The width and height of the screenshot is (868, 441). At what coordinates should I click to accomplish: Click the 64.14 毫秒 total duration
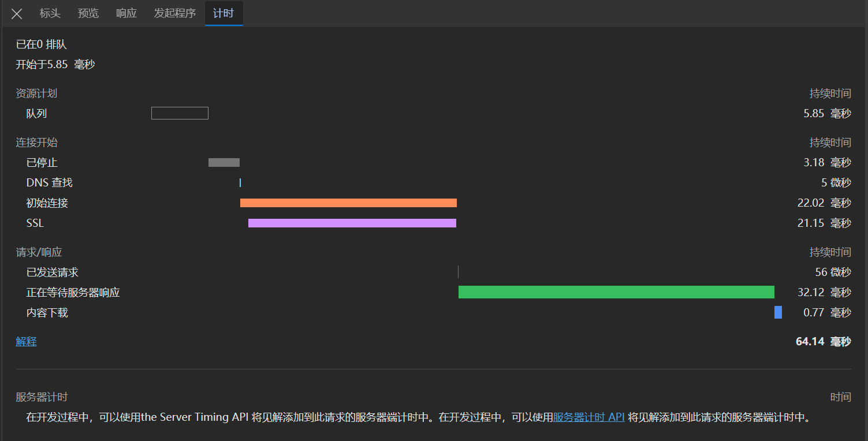[x=823, y=342]
